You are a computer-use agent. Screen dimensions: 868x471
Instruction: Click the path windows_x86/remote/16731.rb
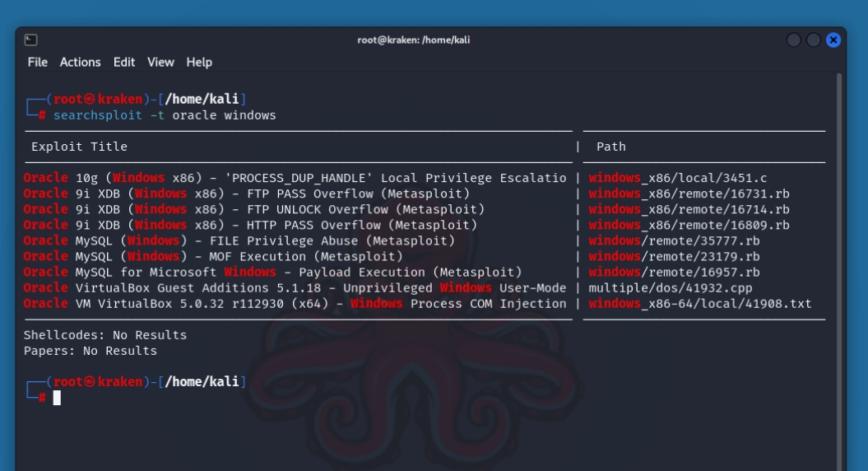(x=689, y=194)
